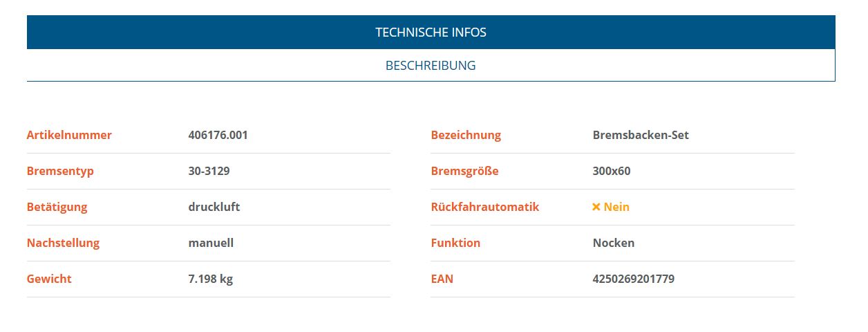The height and width of the screenshot is (332, 868).
Task: Click the orange X icon beside Nein
Action: pos(596,207)
